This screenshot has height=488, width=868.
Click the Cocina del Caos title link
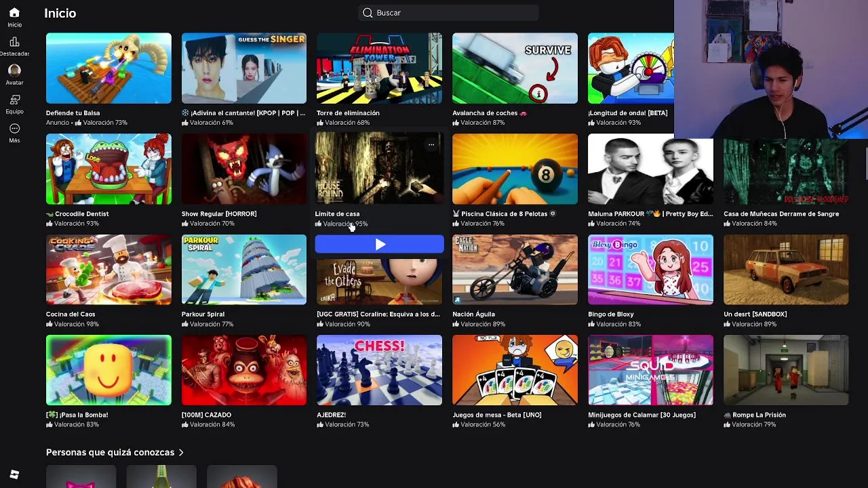71,314
